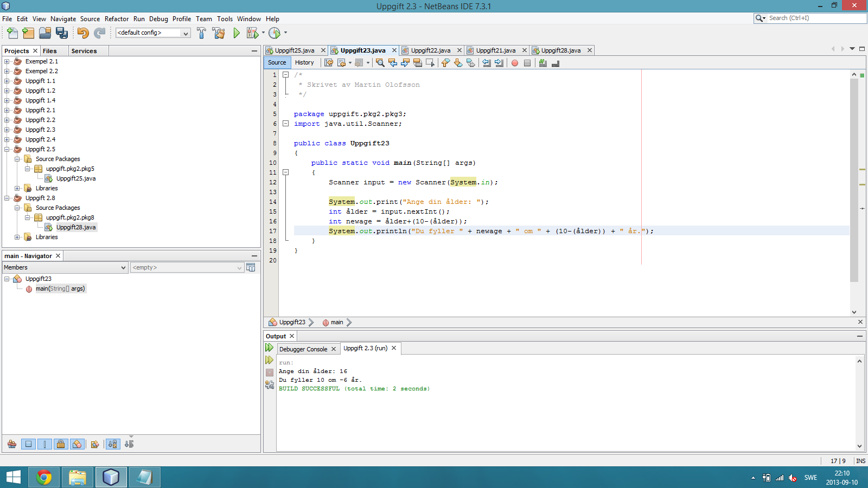Open the Refactor menu
Screen dimensions: 868x488
tap(117, 19)
